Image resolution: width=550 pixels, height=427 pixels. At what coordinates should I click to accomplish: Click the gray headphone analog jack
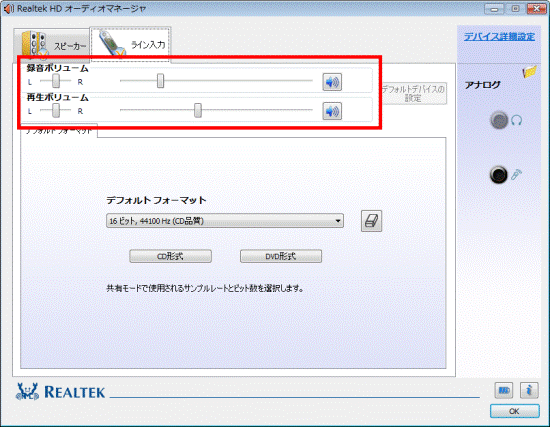tap(499, 120)
